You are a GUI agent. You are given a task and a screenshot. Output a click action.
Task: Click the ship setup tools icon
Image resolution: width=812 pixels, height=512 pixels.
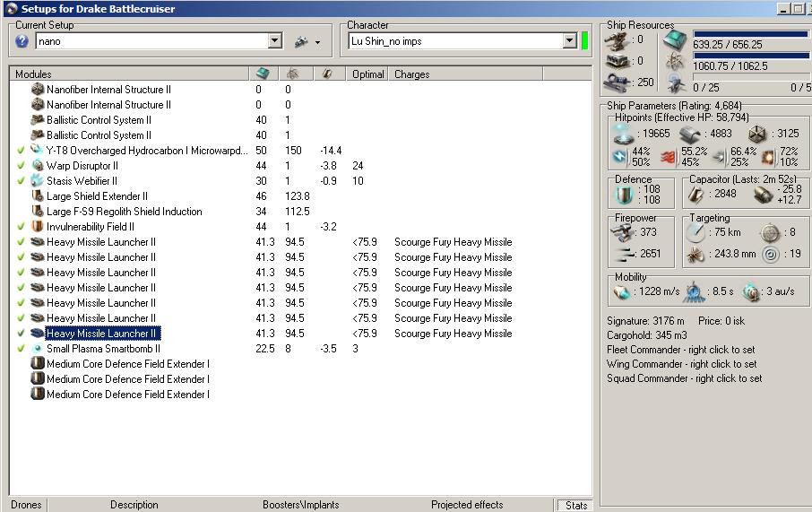pos(301,41)
